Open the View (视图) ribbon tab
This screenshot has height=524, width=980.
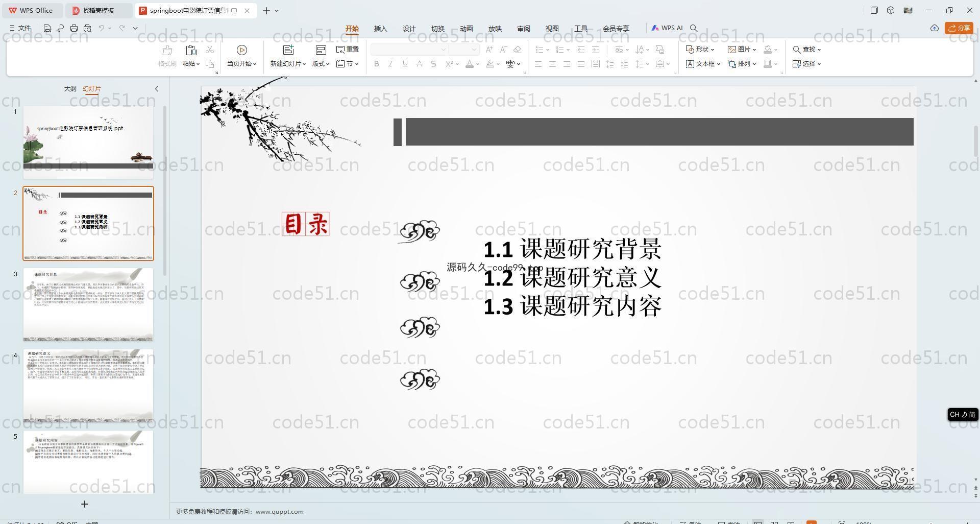[x=552, y=29]
